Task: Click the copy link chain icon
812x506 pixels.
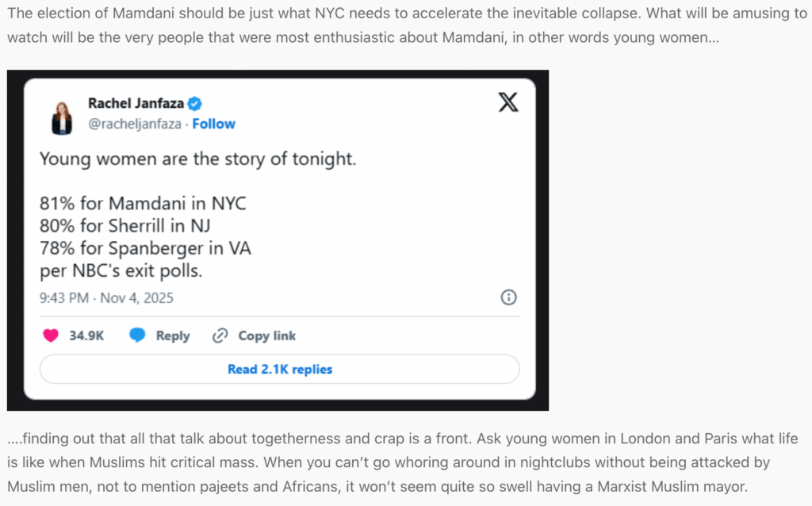Action: coord(220,335)
